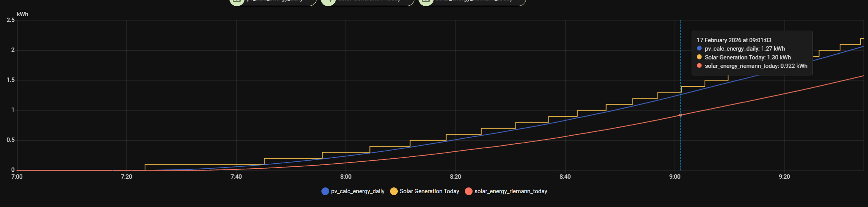Image resolution: width=868 pixels, height=207 pixels.
Task: Click the 8:00 time axis label
Action: click(x=346, y=177)
